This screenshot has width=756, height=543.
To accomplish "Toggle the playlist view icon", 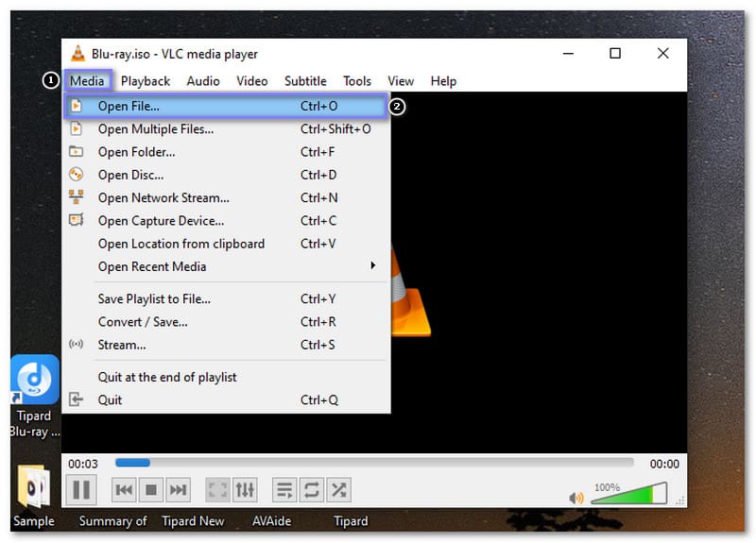I will click(284, 490).
